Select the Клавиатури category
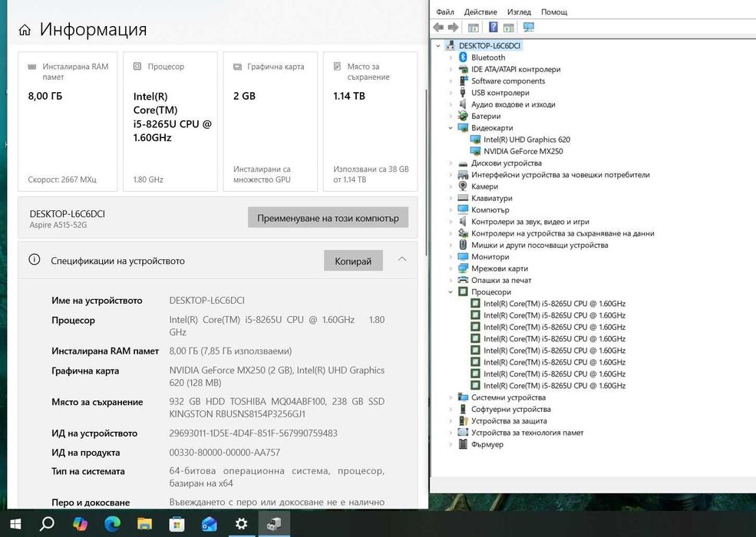This screenshot has height=537, width=756. click(491, 198)
